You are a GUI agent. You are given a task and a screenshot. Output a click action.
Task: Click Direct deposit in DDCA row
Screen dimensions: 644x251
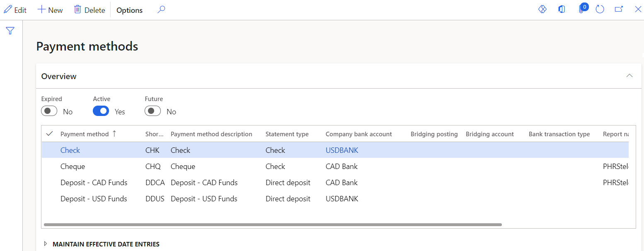coord(288,183)
